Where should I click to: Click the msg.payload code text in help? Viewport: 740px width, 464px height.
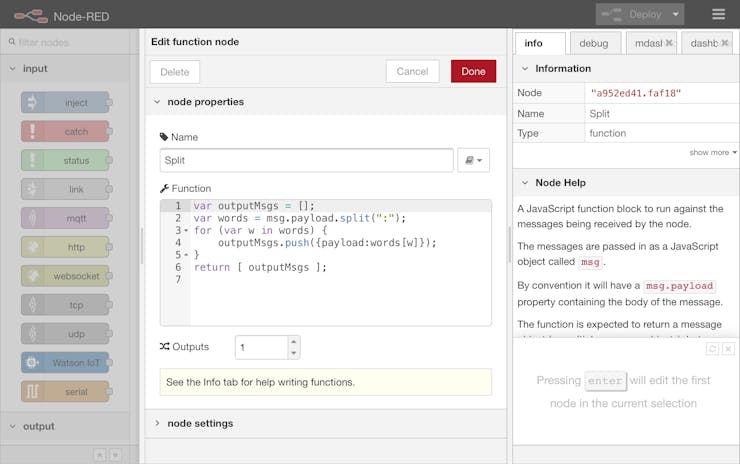(679, 286)
